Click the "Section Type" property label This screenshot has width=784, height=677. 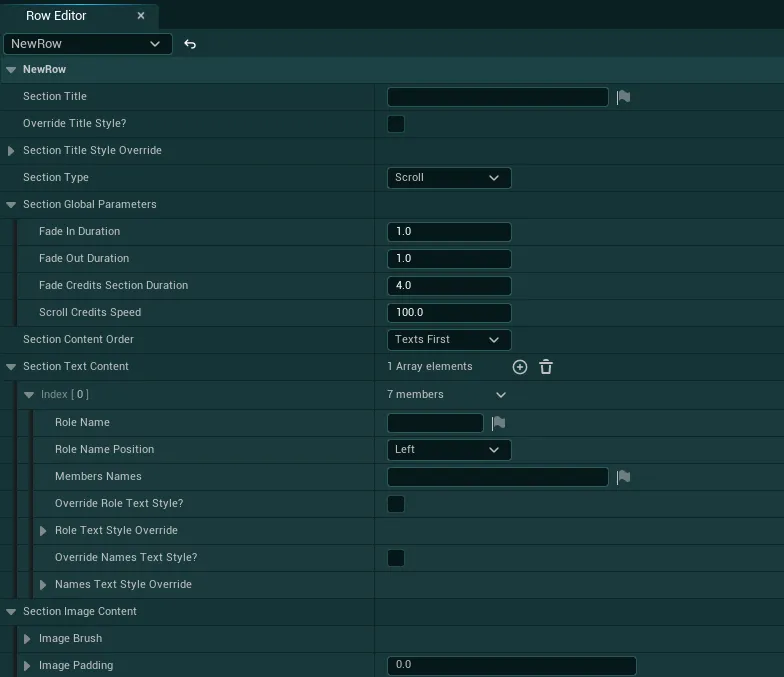[x=56, y=178]
